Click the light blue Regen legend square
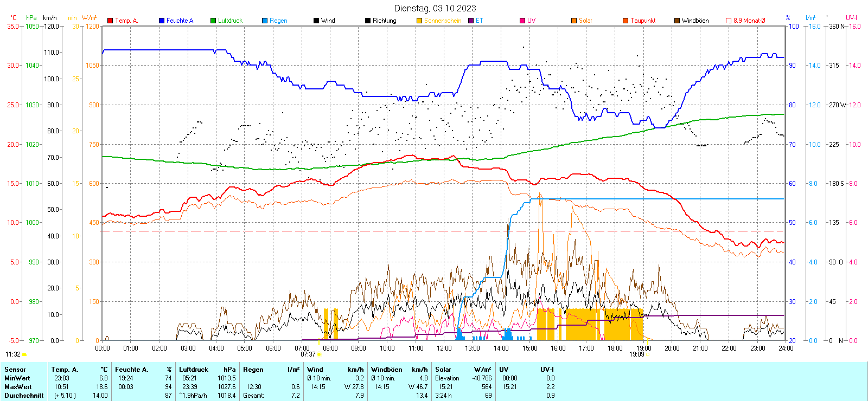Screen dimensions: 868x401 pyautogui.click(x=265, y=21)
